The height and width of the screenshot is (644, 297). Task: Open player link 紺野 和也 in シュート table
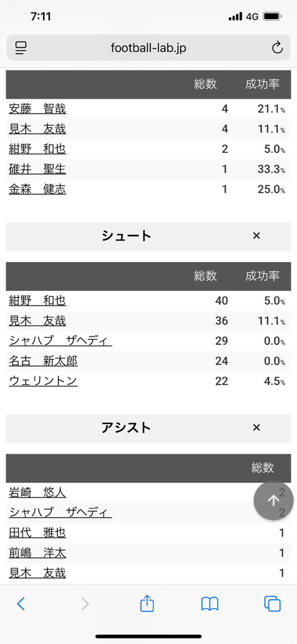pos(38,300)
